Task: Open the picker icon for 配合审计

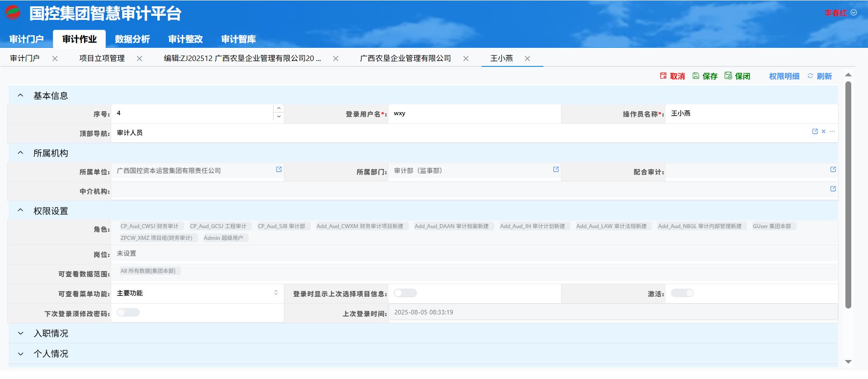Action: 833,169
